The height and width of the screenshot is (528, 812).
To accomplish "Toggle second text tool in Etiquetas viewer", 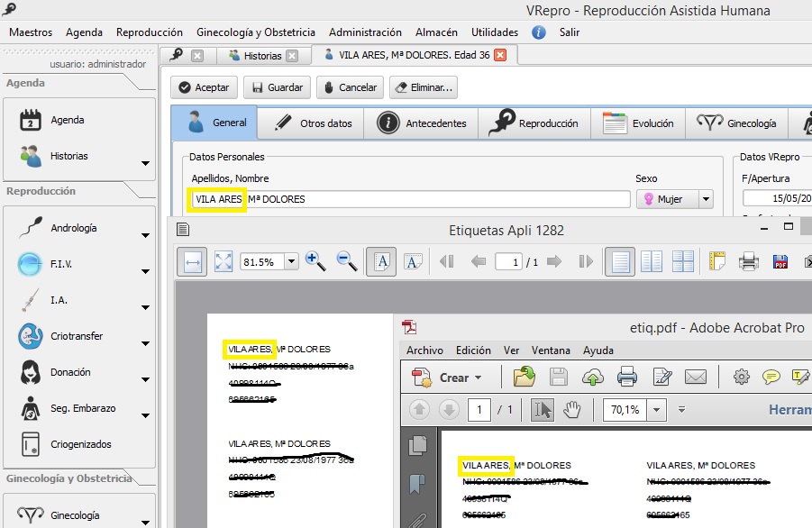I will pos(413,261).
